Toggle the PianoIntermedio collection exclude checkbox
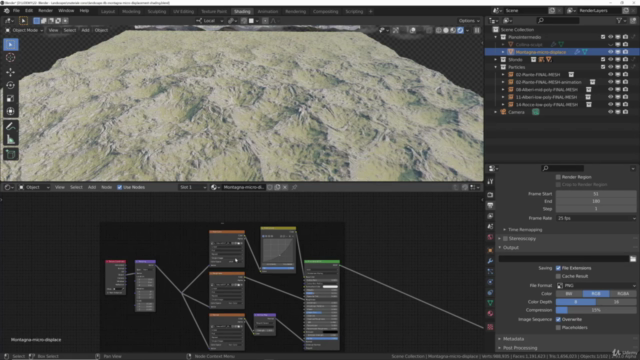Screen dimensions: 640x360 point(603,37)
